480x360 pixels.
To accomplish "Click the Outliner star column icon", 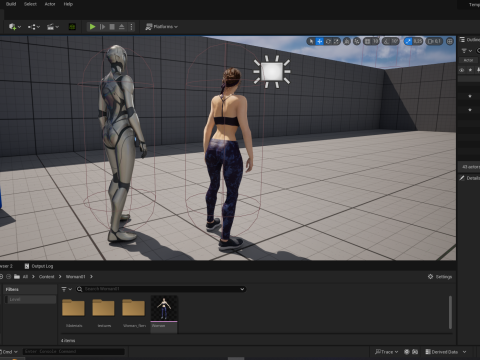I will tap(470, 70).
